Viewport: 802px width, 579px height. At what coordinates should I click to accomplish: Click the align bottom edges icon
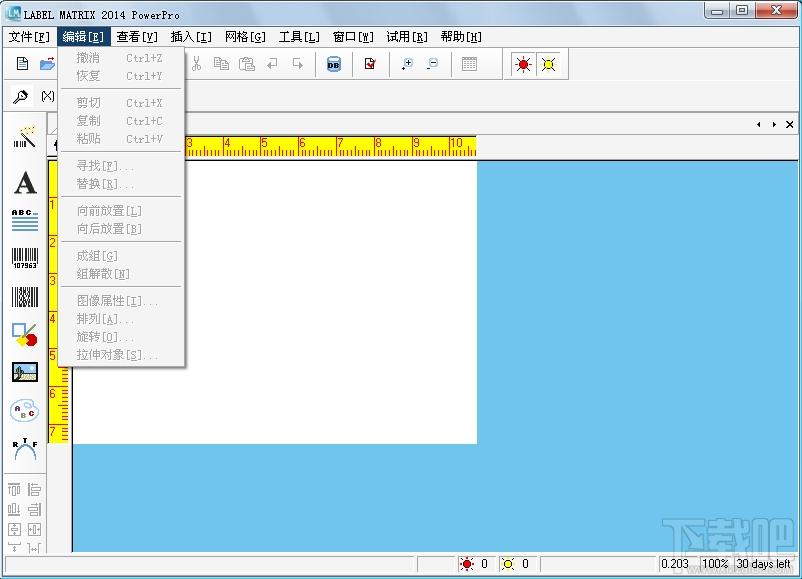pyautogui.click(x=14, y=509)
